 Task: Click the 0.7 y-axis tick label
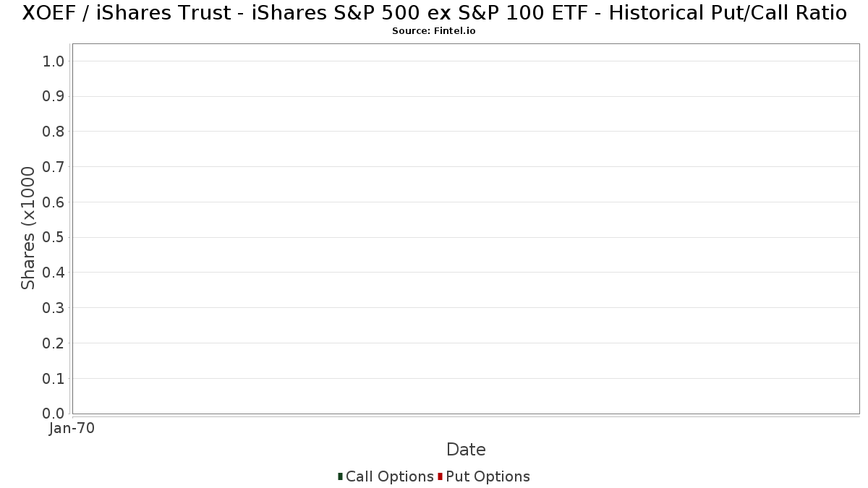tap(54, 167)
